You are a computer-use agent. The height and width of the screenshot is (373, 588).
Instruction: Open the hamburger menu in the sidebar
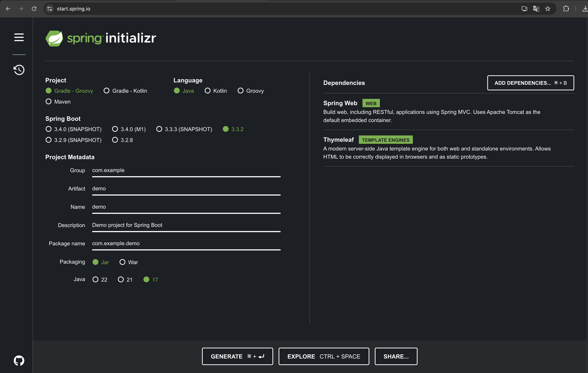click(19, 37)
